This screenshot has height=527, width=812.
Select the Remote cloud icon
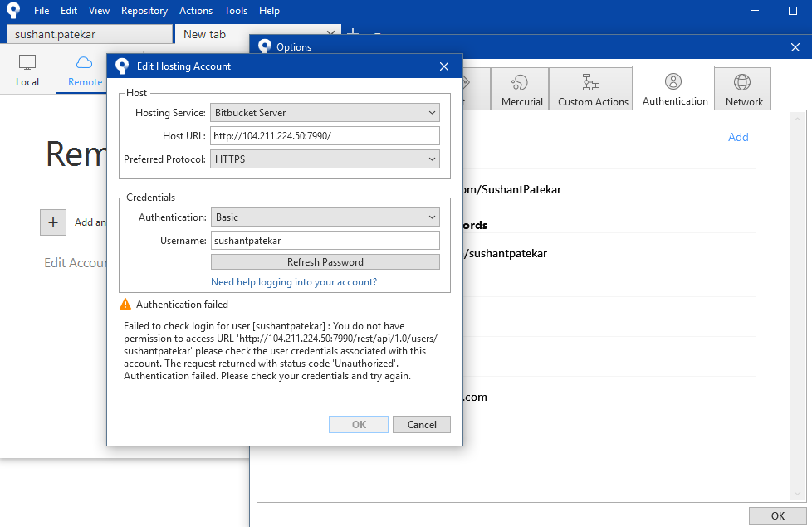click(85, 71)
